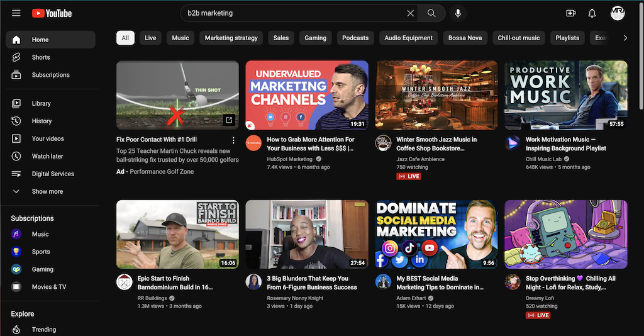Screen dimensions: 644x336
Task: Select the Playlists filter chip
Action: [x=567, y=38]
